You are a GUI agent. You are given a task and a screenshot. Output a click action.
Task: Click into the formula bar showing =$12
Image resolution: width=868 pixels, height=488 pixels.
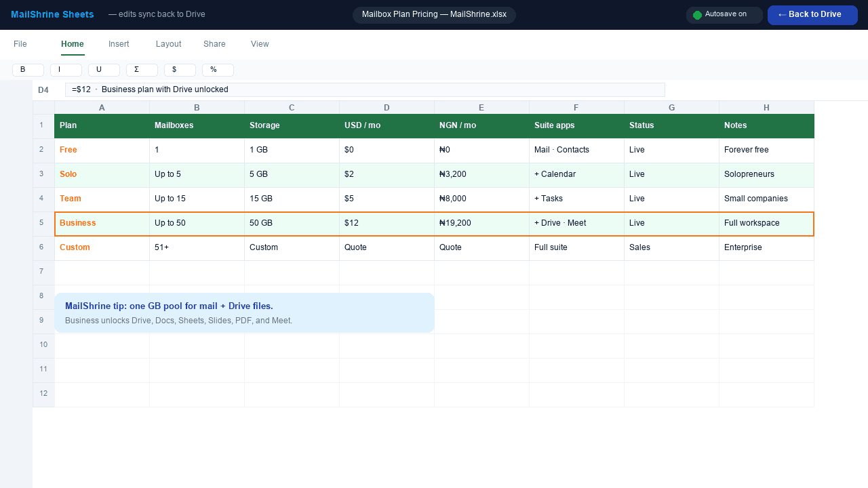(x=365, y=89)
